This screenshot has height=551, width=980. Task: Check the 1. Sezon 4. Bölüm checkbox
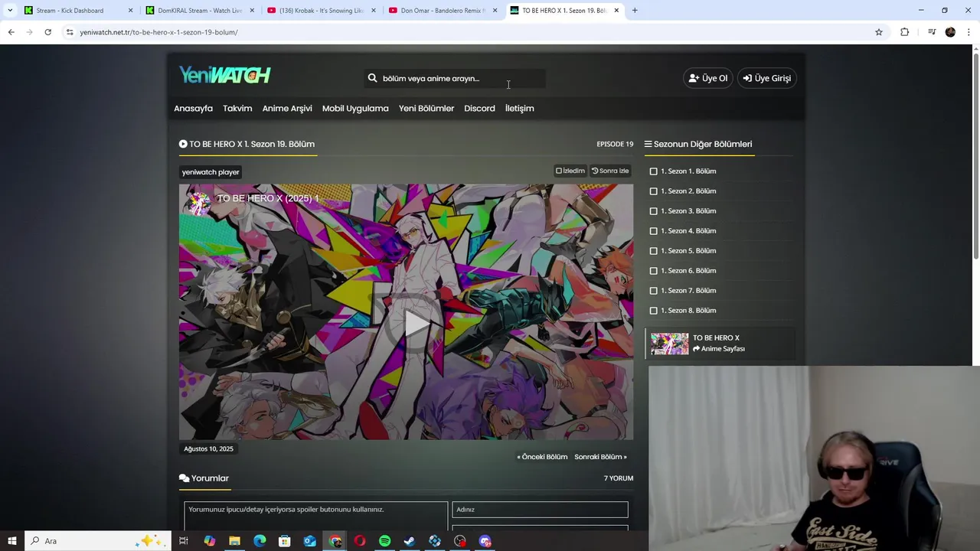[x=653, y=231]
